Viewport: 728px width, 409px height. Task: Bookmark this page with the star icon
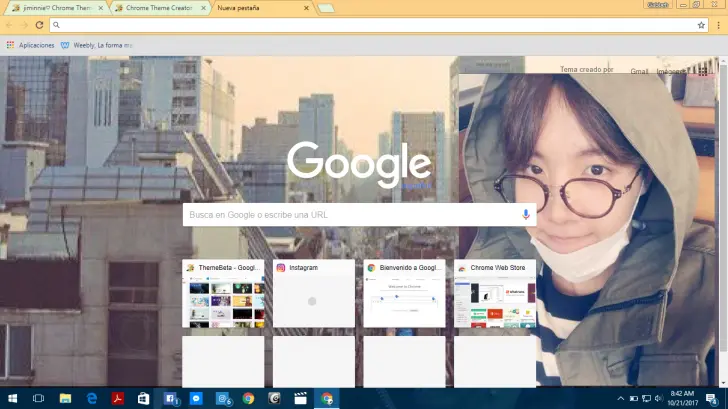[701, 25]
